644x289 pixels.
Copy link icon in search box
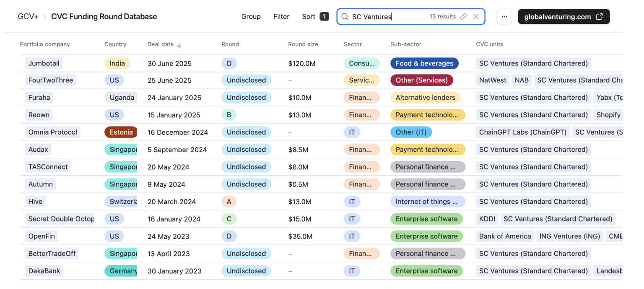tap(463, 17)
